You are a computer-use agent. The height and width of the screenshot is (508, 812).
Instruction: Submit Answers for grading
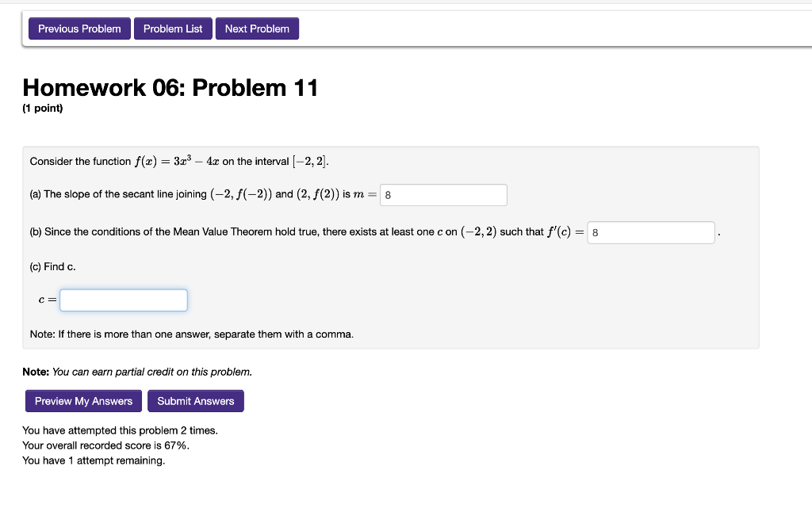195,400
